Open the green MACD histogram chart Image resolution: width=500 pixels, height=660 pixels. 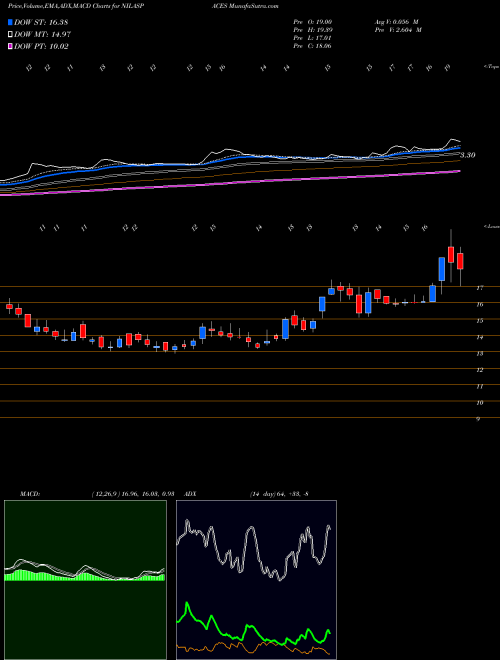point(85,580)
